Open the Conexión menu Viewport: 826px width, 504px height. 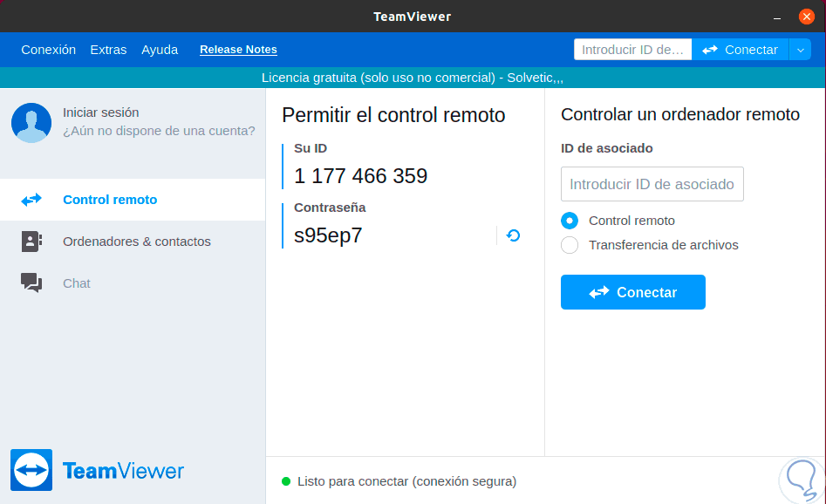pos(49,50)
